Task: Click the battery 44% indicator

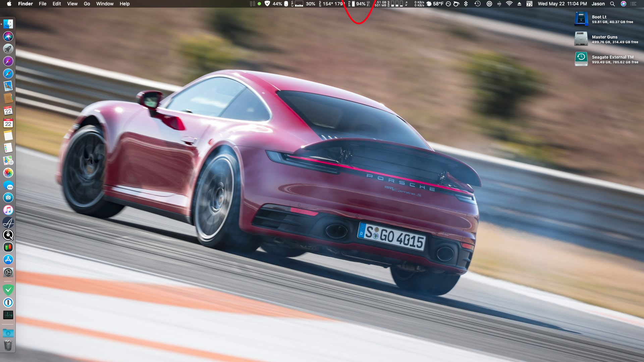Action: [281, 4]
